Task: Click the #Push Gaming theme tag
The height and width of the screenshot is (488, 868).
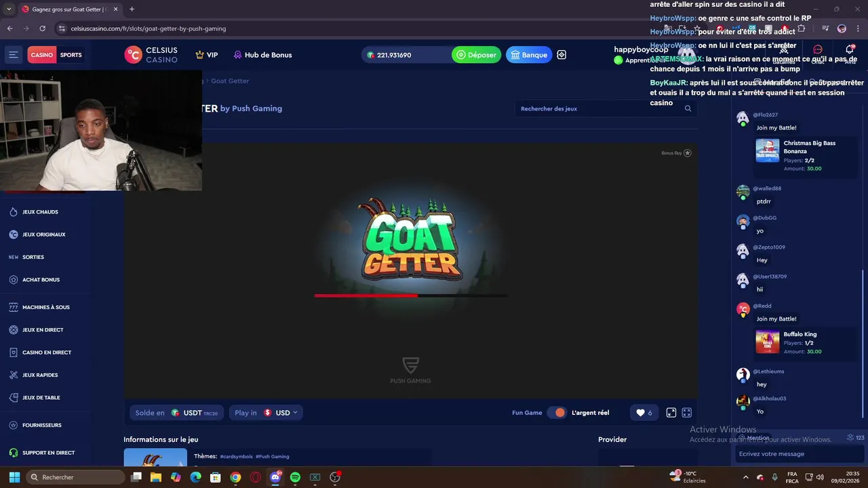Action: click(x=273, y=457)
